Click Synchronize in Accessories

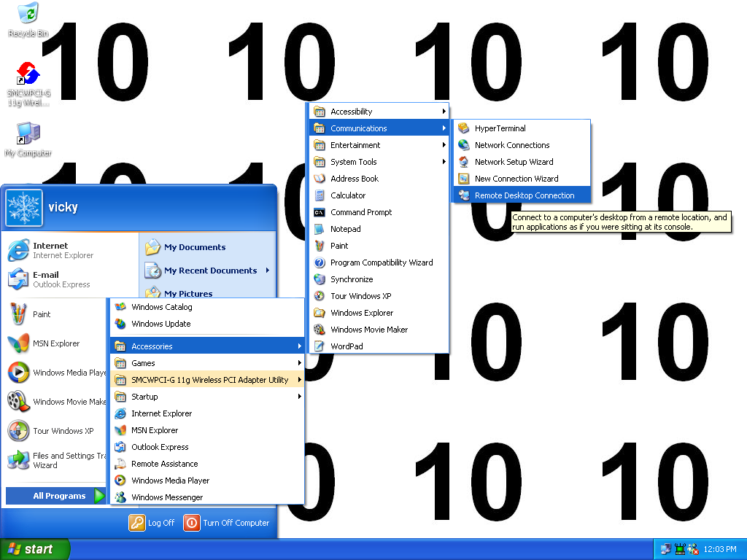point(379,279)
